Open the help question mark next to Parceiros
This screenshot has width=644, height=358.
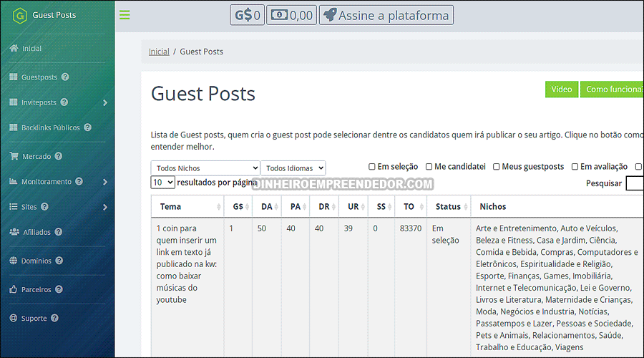tap(59, 289)
